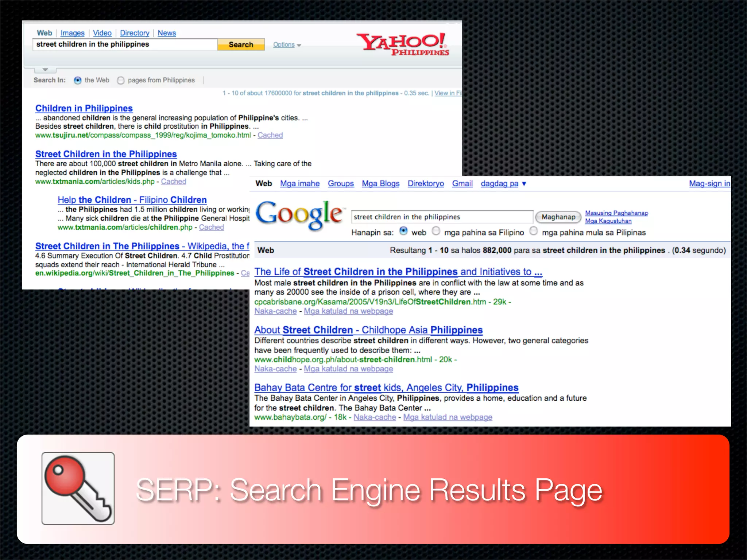Open 'Mga katulad na webpage' under cpcabrisbane result
Image resolution: width=747 pixels, height=560 pixels.
pos(348,311)
